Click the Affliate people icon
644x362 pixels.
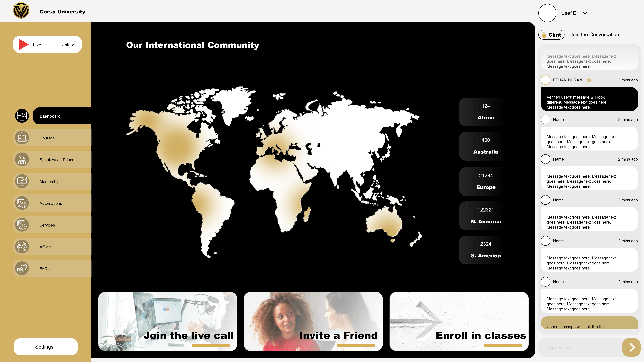pos(22,247)
